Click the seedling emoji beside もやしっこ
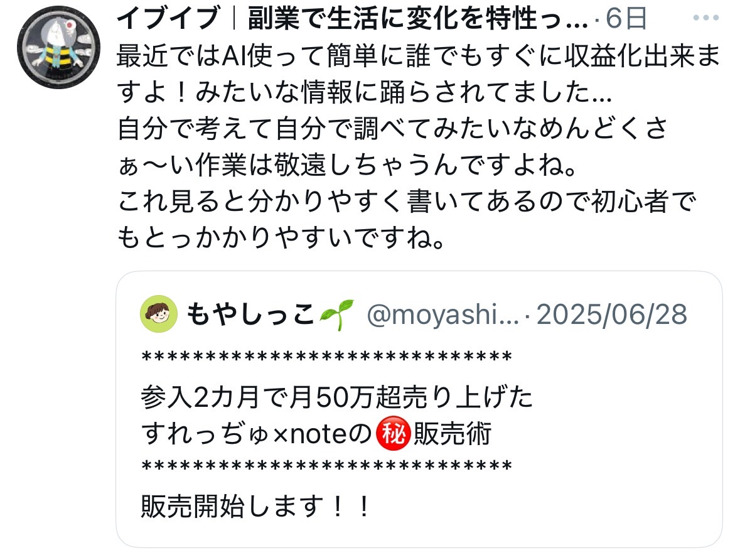The width and height of the screenshot is (740, 560). tap(336, 314)
